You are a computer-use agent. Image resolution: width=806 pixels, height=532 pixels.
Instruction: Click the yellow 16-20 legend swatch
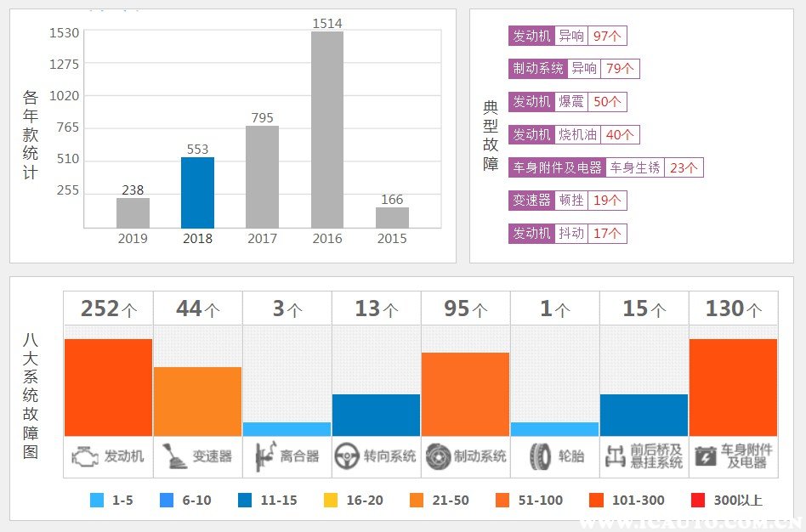[x=331, y=501]
